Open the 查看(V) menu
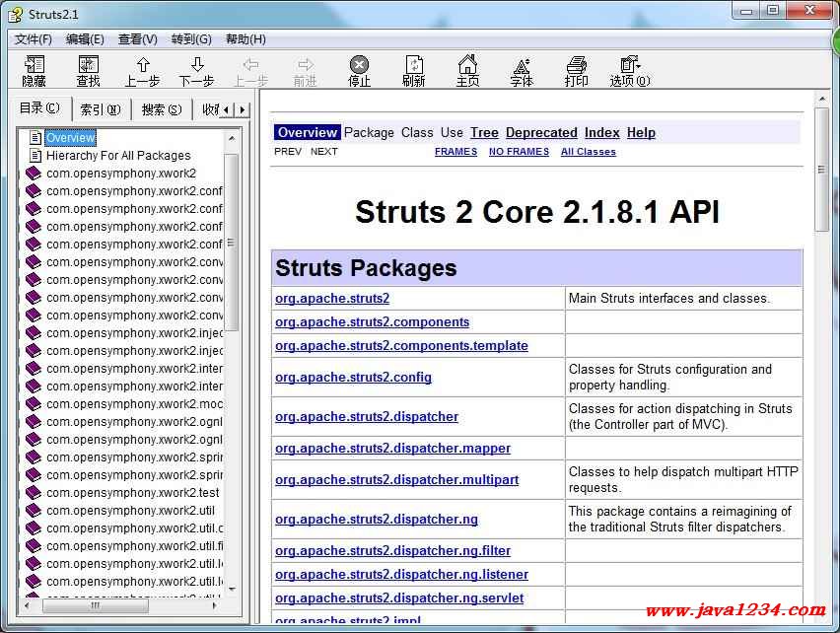Screen dimensions: 840x633 [x=138, y=39]
